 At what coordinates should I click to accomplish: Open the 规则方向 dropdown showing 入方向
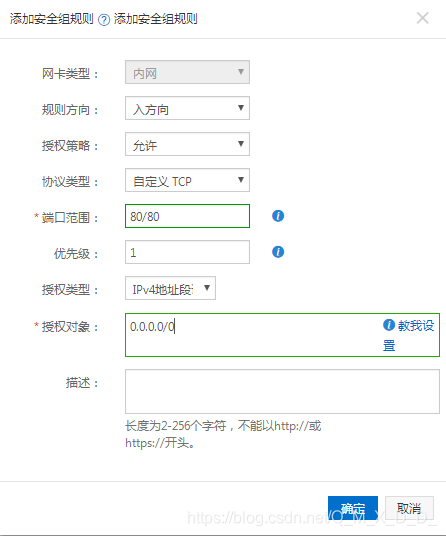[x=187, y=108]
